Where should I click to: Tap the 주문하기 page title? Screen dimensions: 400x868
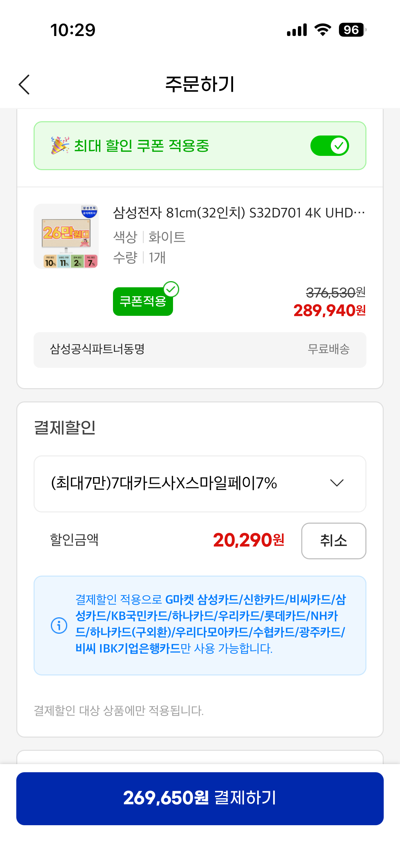[x=200, y=84]
